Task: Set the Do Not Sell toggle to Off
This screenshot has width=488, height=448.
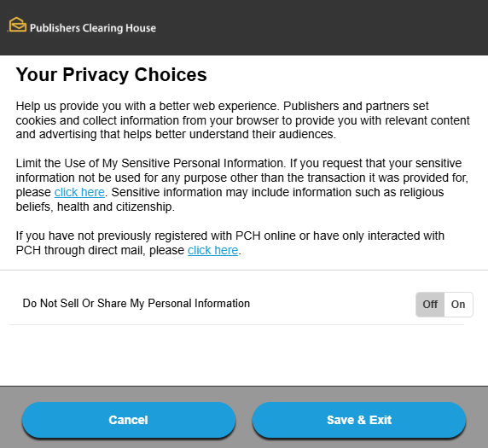Action: [x=430, y=305]
